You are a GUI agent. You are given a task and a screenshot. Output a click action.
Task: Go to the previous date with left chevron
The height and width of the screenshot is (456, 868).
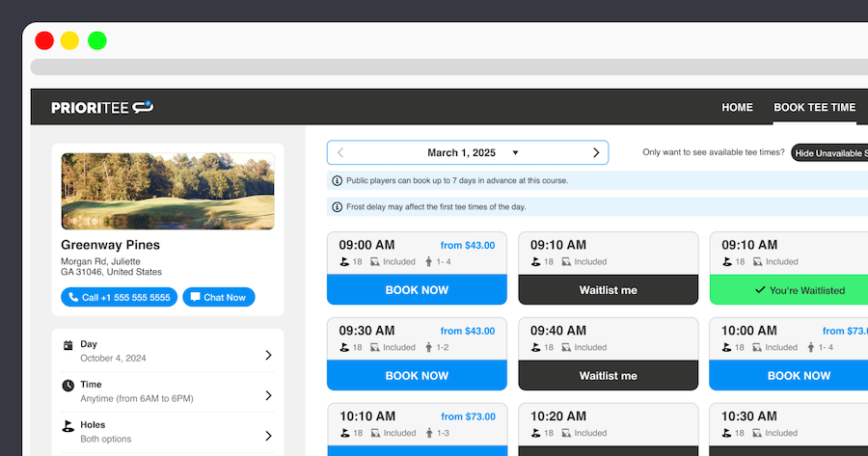(340, 152)
